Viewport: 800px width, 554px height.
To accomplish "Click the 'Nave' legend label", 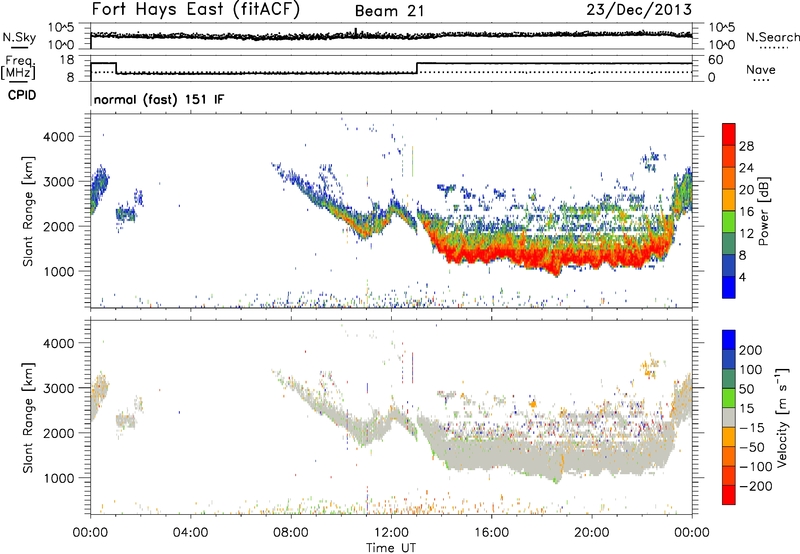I will 761,69.
